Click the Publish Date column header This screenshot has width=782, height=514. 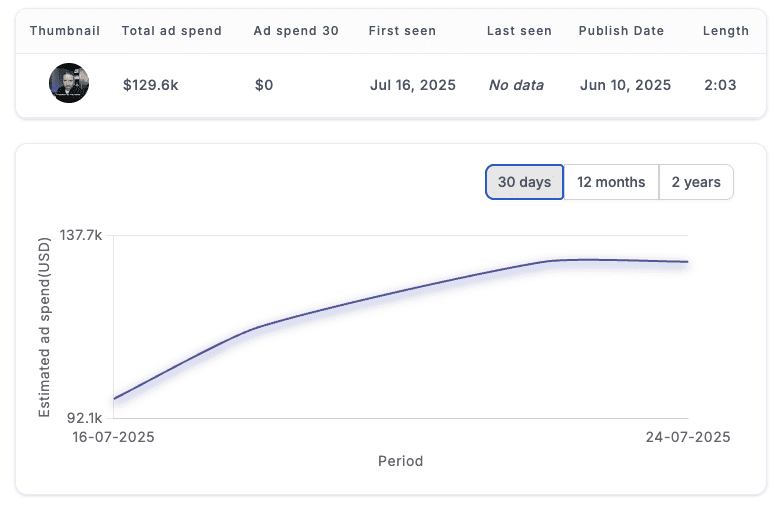click(621, 31)
